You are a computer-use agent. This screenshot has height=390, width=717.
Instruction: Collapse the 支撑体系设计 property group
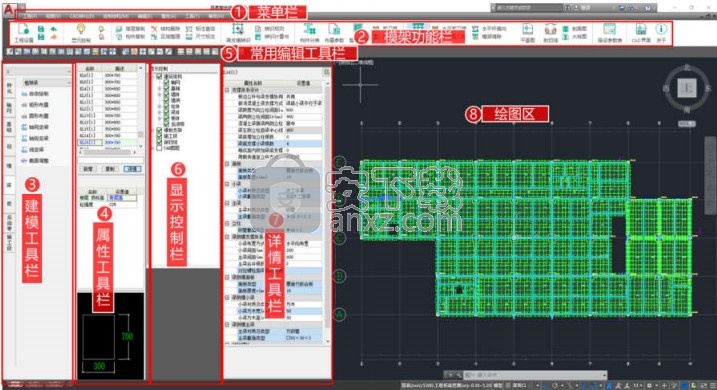pyautogui.click(x=227, y=90)
